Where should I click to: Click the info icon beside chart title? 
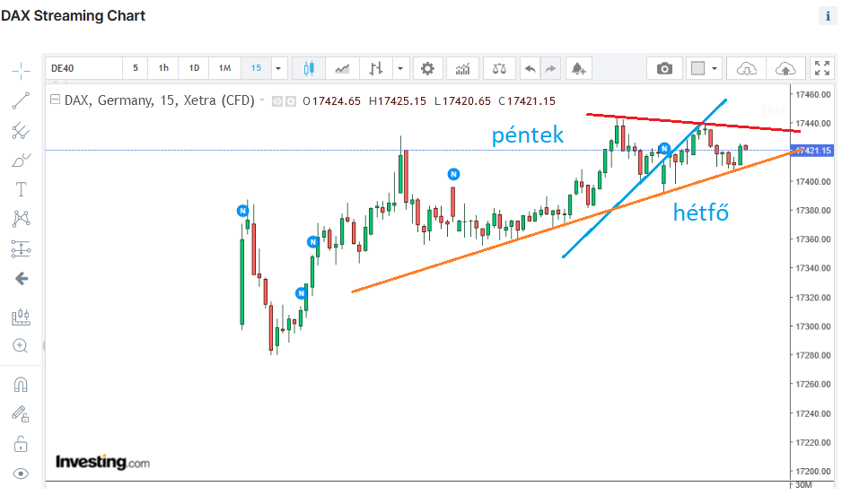(x=828, y=16)
